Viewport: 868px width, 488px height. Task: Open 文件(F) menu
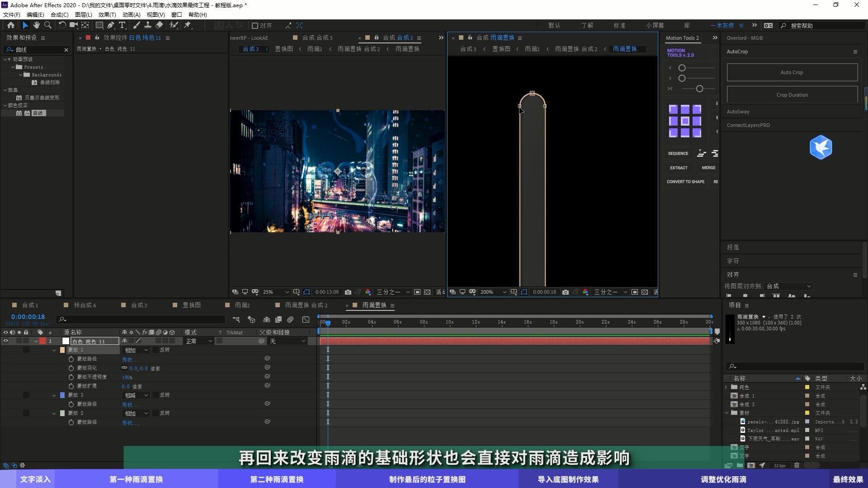pyautogui.click(x=12, y=14)
